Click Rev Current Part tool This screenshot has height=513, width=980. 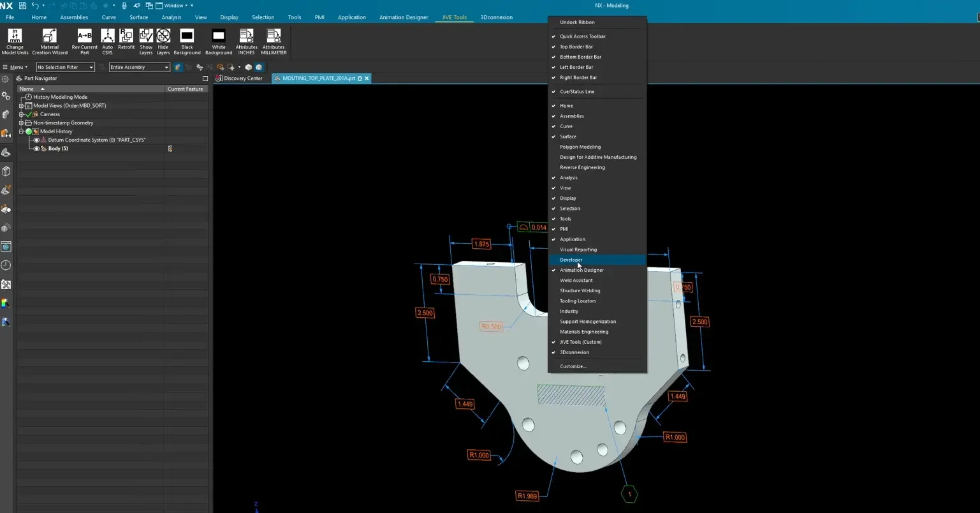85,41
